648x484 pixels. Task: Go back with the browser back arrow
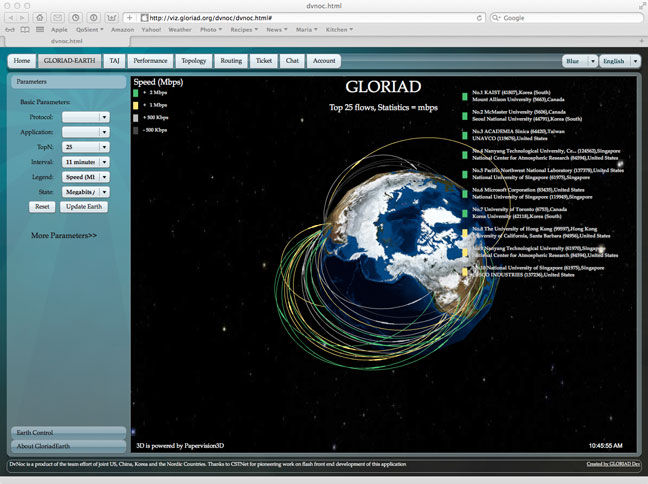tap(11, 18)
